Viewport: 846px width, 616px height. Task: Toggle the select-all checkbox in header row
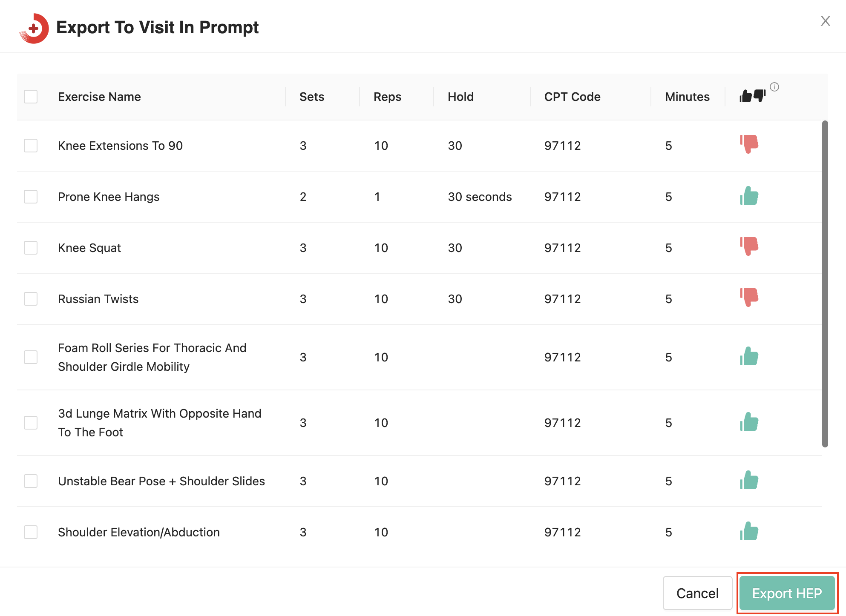click(x=31, y=97)
